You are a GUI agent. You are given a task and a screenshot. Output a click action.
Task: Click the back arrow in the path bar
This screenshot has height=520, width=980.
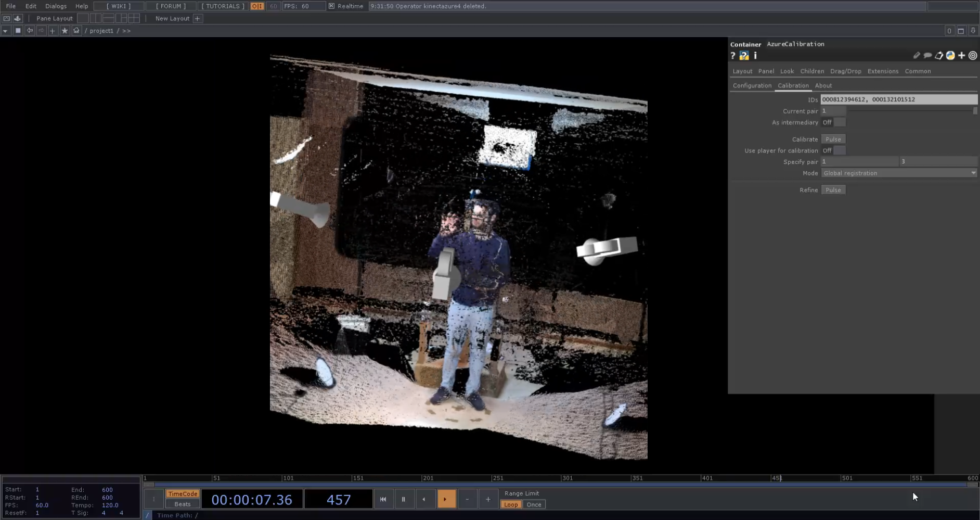tap(30, 31)
